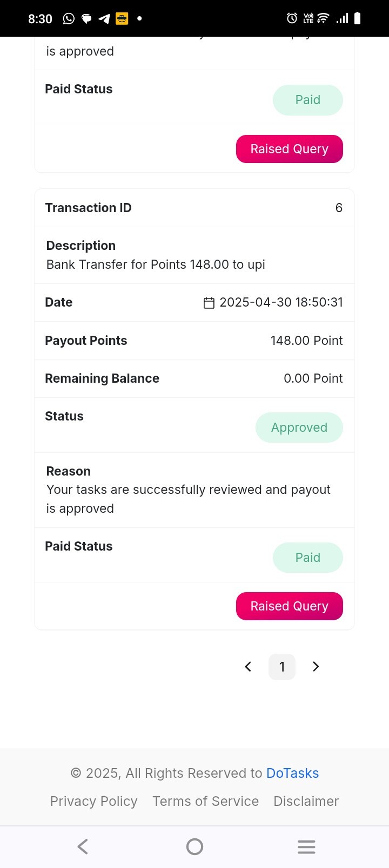The height and width of the screenshot is (868, 389).
Task: Tap the Android back navigation button
Action: click(83, 846)
